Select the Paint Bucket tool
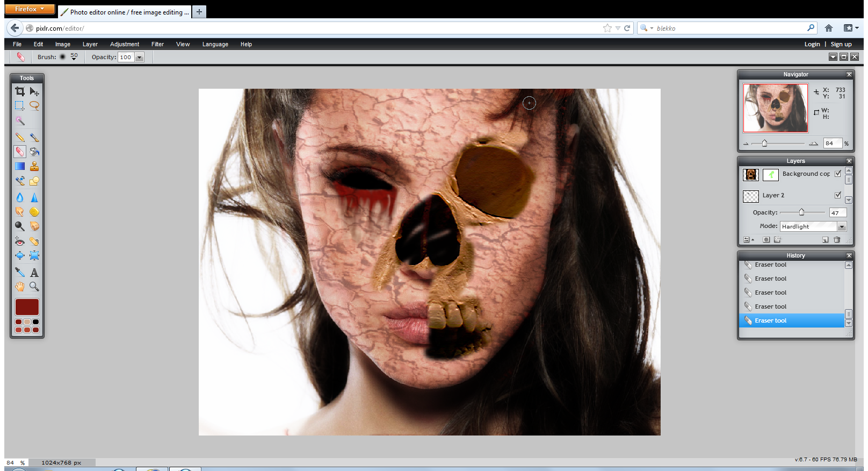The image size is (868, 471). (x=34, y=152)
